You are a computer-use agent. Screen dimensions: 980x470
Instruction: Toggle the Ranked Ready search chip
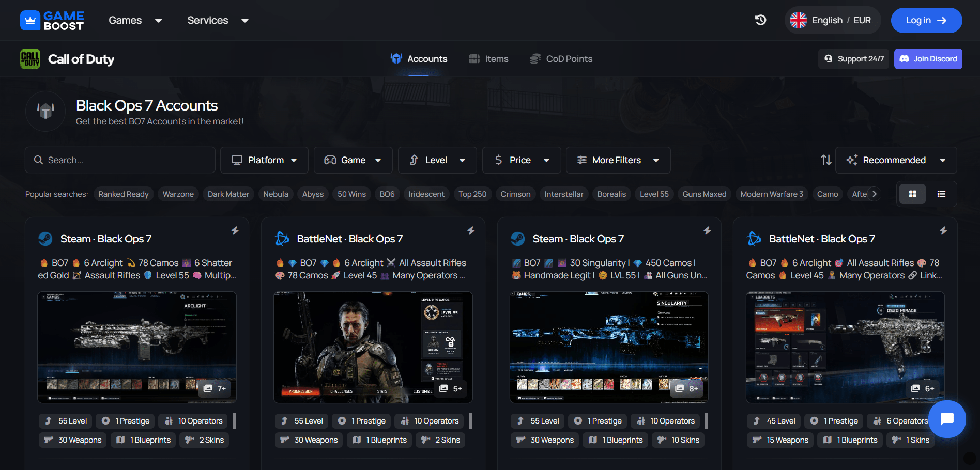tap(124, 194)
